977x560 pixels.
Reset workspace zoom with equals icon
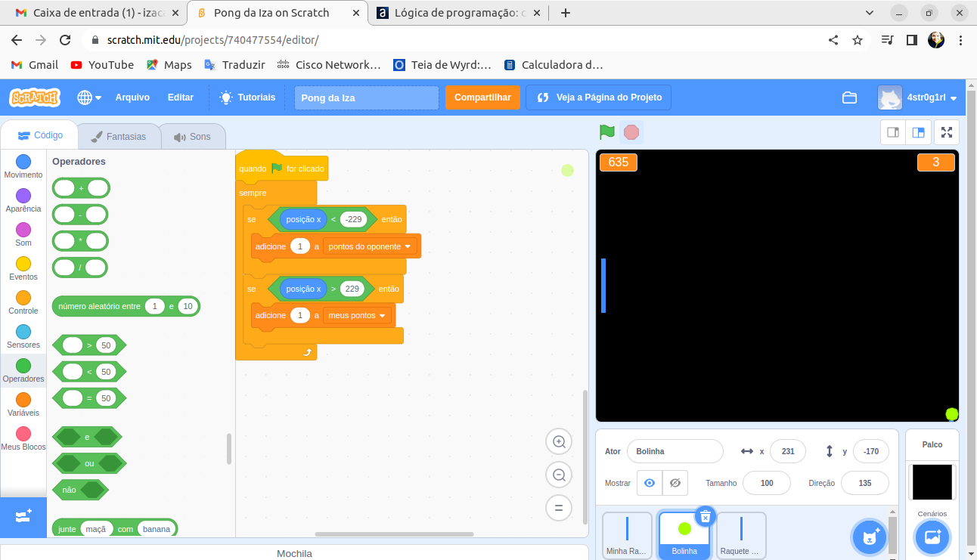tap(559, 508)
